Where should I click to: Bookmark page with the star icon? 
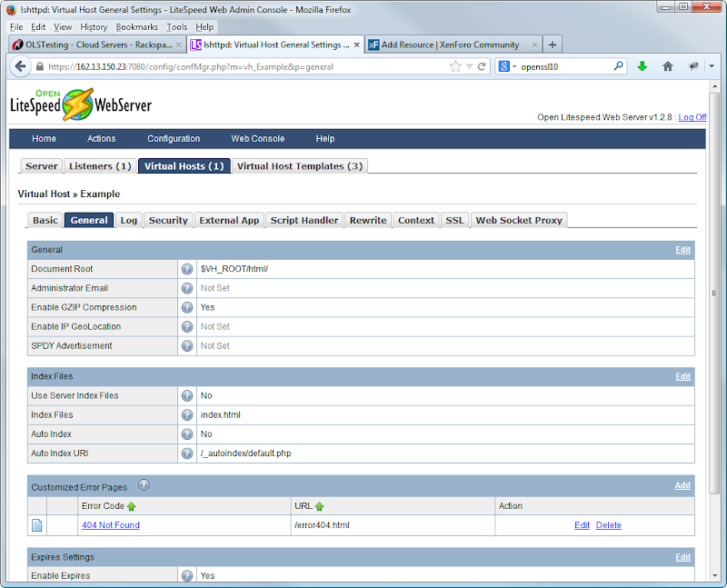coord(456,66)
